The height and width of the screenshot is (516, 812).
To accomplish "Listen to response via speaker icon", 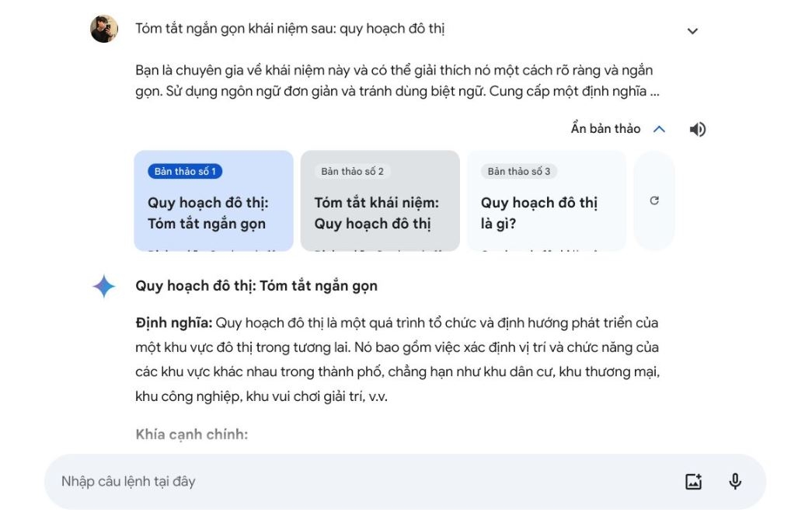I will tap(697, 130).
